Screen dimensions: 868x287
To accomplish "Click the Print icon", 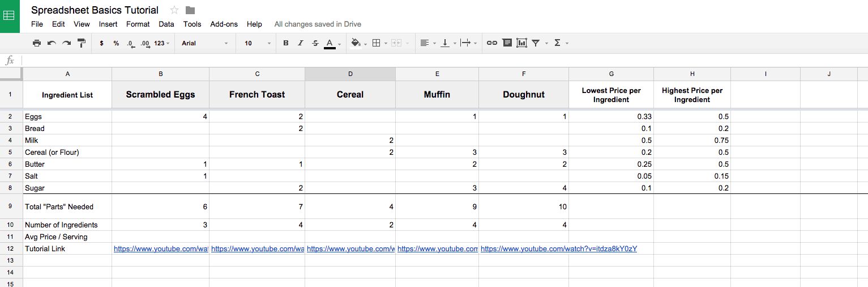I will click(x=37, y=43).
